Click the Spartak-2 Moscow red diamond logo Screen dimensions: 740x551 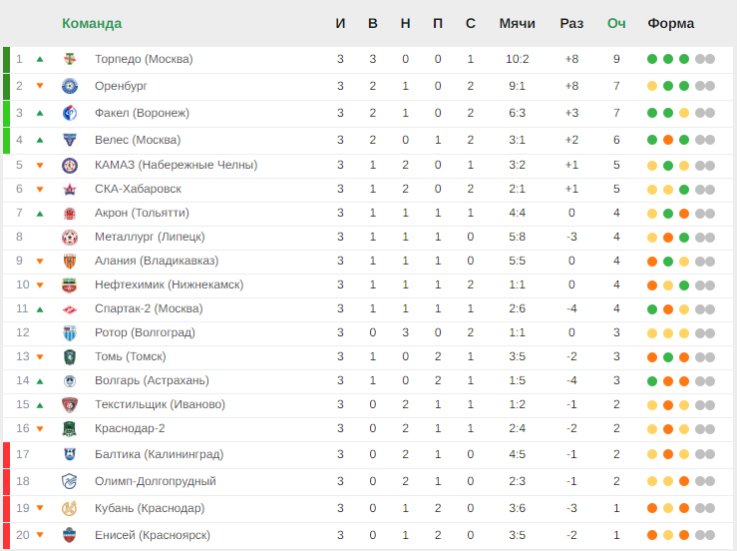69,309
